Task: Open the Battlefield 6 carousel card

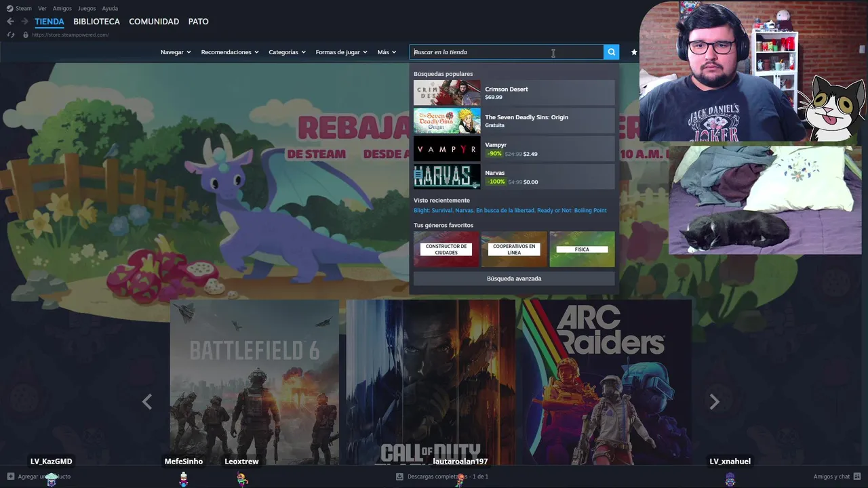Action: pyautogui.click(x=254, y=383)
